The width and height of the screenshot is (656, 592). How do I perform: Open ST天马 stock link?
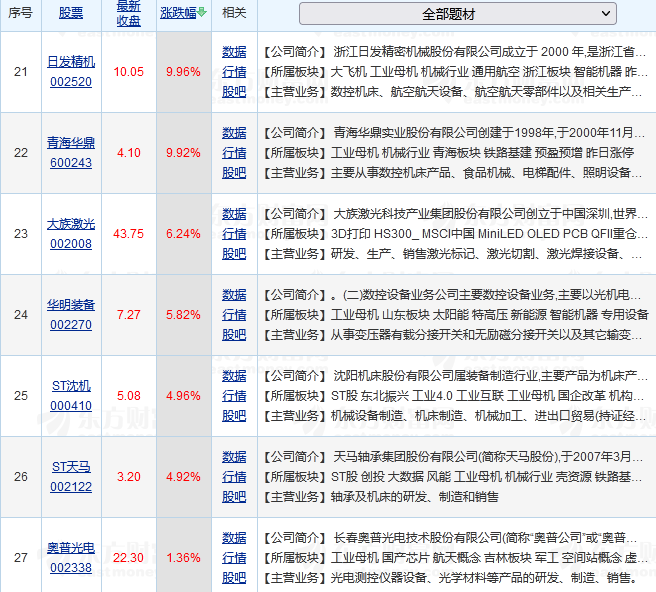pos(71,467)
